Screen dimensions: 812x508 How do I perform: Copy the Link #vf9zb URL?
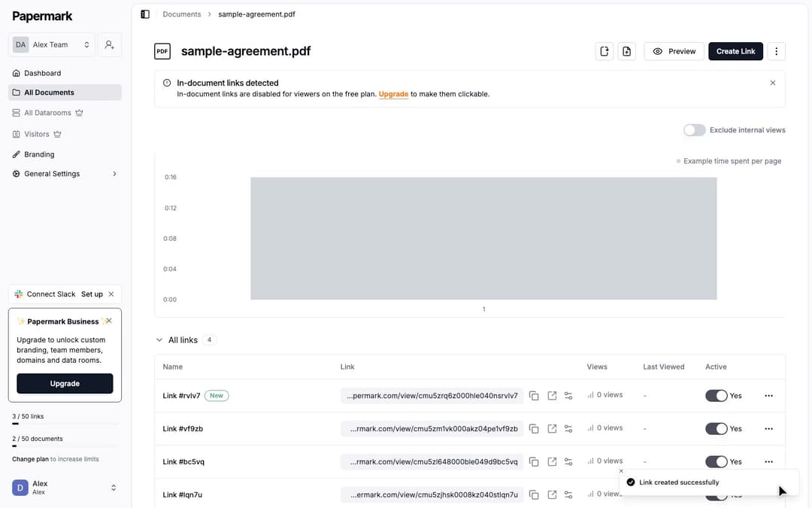(534, 429)
